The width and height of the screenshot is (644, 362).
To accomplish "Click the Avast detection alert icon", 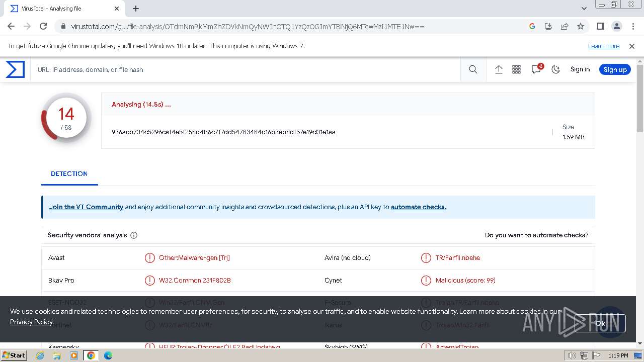I will pyautogui.click(x=150, y=258).
